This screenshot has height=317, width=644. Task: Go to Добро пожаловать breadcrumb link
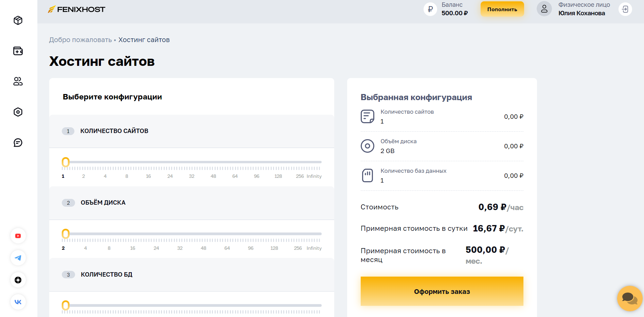[x=80, y=40]
